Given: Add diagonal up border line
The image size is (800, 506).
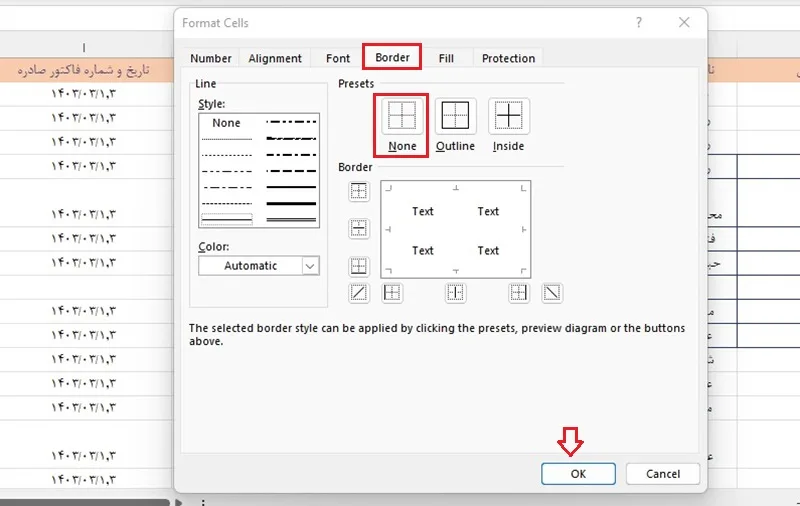Looking at the screenshot, I should pos(359,293).
